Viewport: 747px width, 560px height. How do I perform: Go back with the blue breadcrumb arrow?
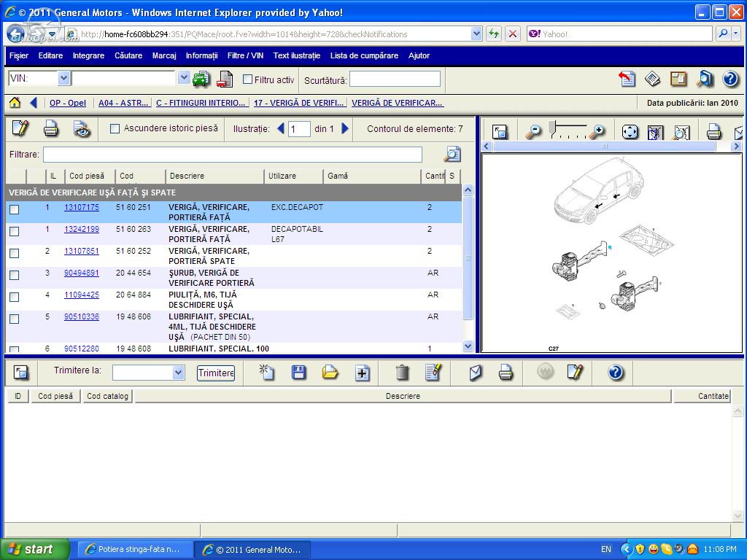34,102
